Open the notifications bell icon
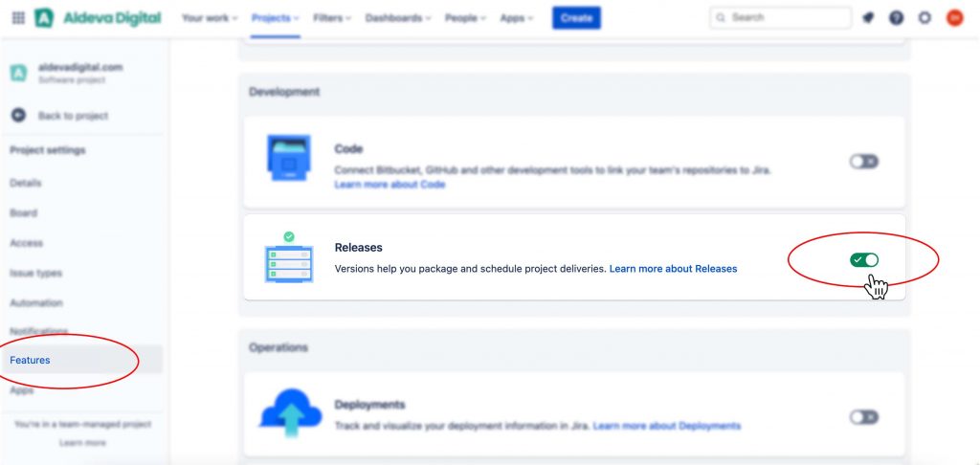 (x=868, y=18)
